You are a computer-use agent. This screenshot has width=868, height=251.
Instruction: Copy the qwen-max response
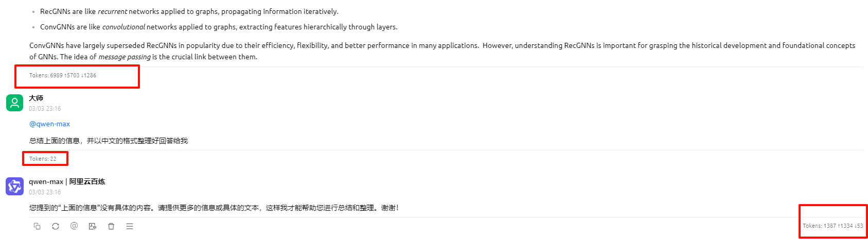point(37,226)
